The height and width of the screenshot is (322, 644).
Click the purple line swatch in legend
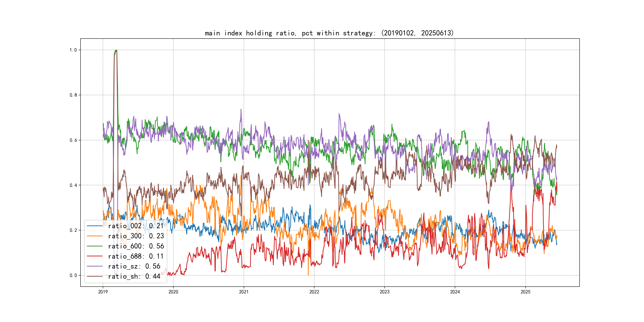(x=95, y=266)
